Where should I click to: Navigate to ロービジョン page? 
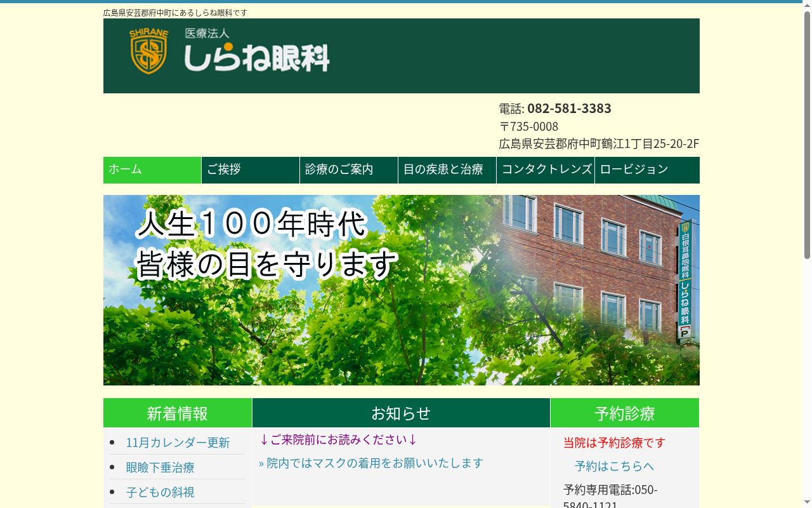click(647, 170)
